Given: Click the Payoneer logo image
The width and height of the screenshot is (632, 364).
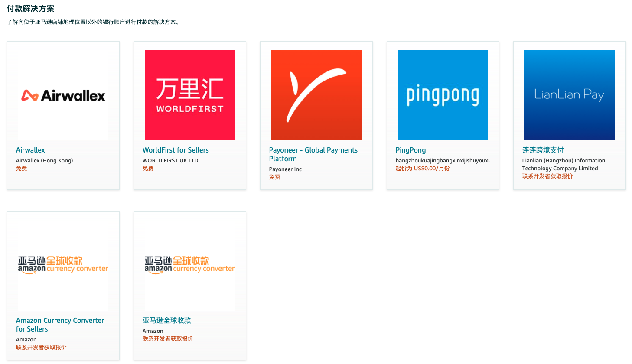Looking at the screenshot, I should 316,95.
